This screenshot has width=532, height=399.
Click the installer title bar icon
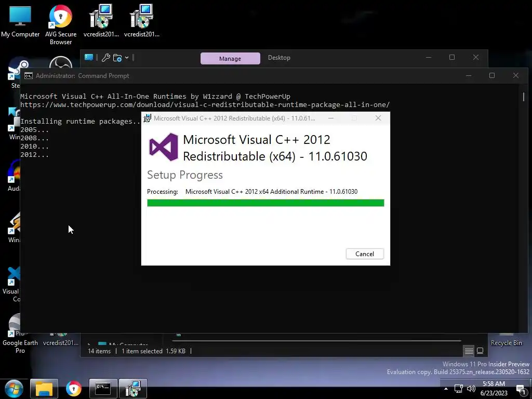pyautogui.click(x=147, y=118)
